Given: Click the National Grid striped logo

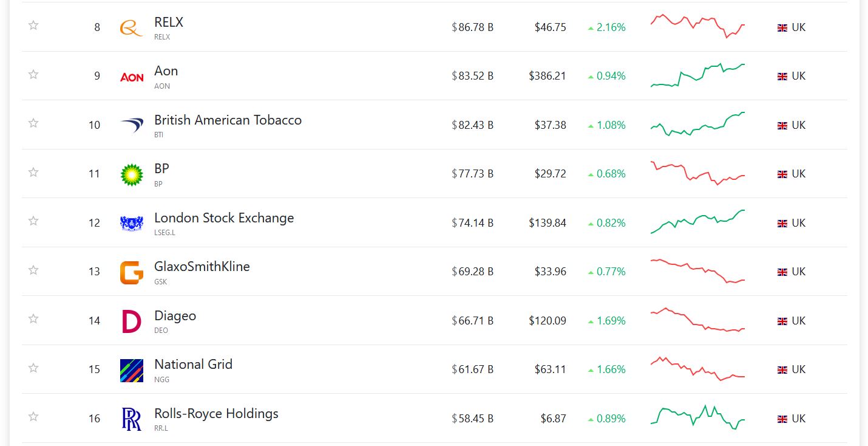Looking at the screenshot, I should coord(132,370).
